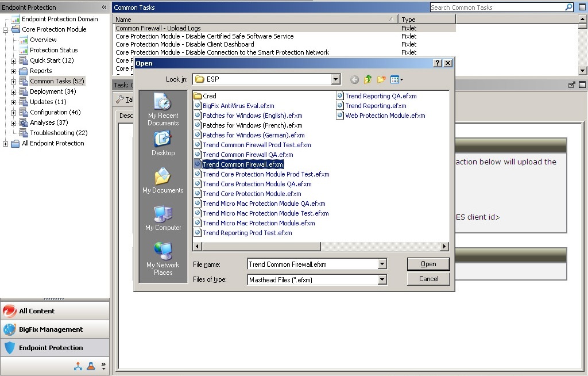
Task: Select My Recent Documents shortcut
Action: point(163,110)
